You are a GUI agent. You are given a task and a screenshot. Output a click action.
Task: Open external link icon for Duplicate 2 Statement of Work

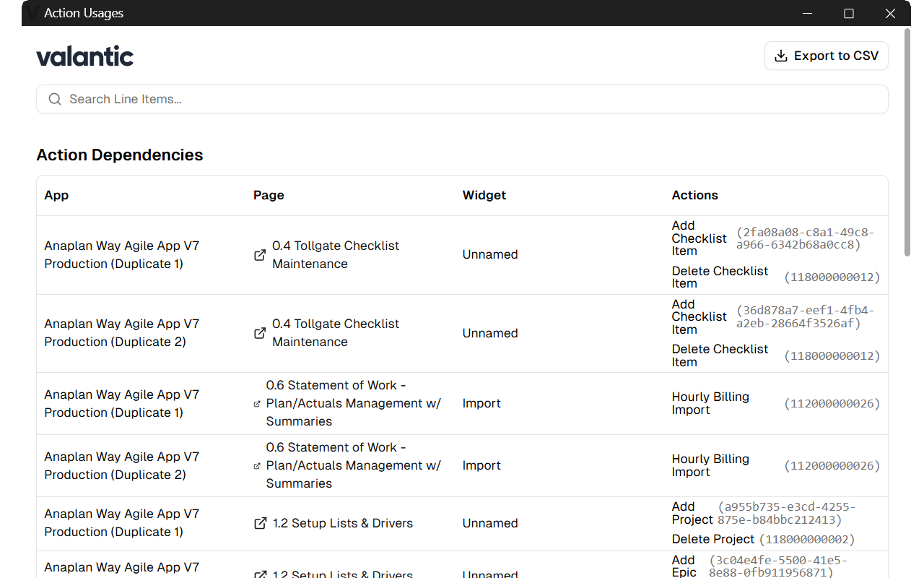pyautogui.click(x=257, y=466)
